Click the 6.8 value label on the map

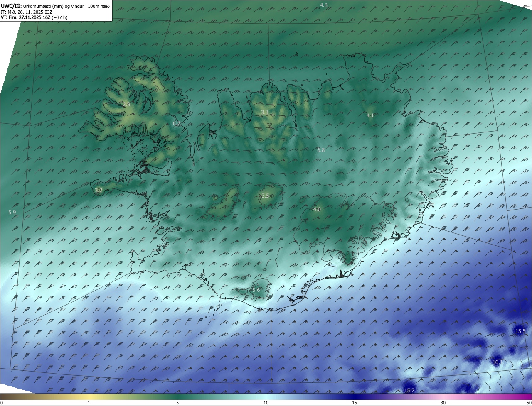click(321, 150)
